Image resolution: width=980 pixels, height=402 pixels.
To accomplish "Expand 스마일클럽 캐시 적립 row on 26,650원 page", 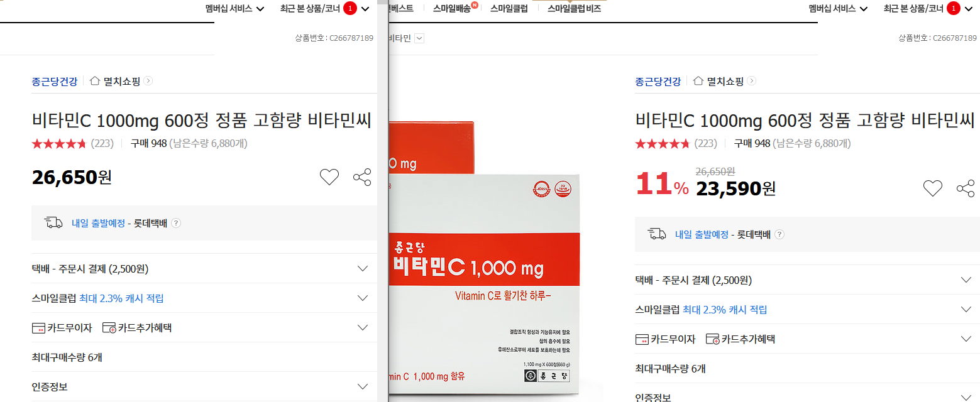I will coord(363,298).
